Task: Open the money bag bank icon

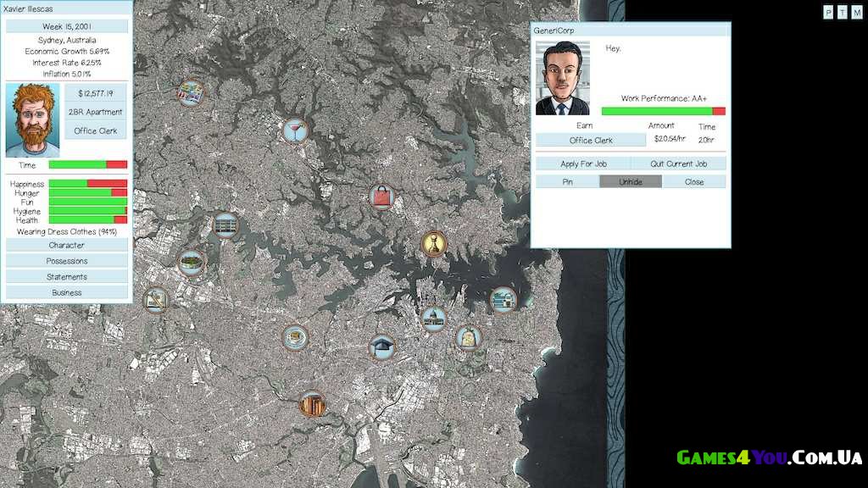Action: [468, 338]
